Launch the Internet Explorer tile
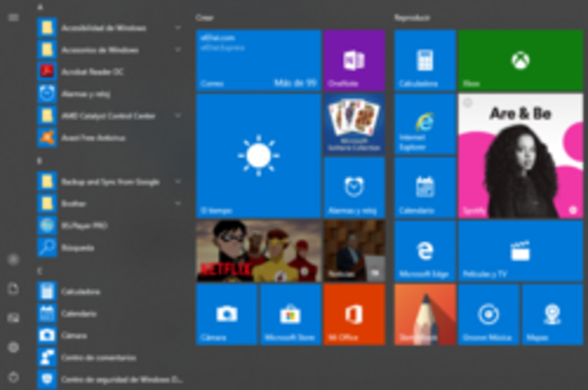The width and height of the screenshot is (588, 390). [x=424, y=124]
